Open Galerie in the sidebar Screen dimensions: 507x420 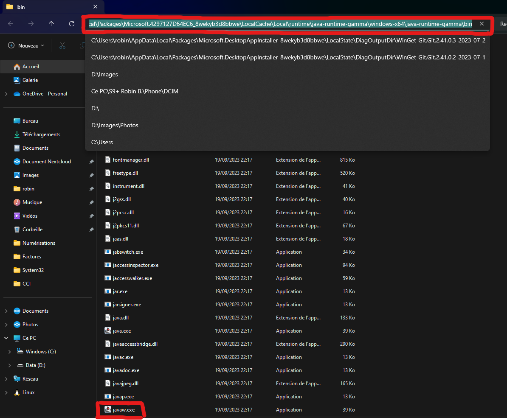pyautogui.click(x=30, y=80)
